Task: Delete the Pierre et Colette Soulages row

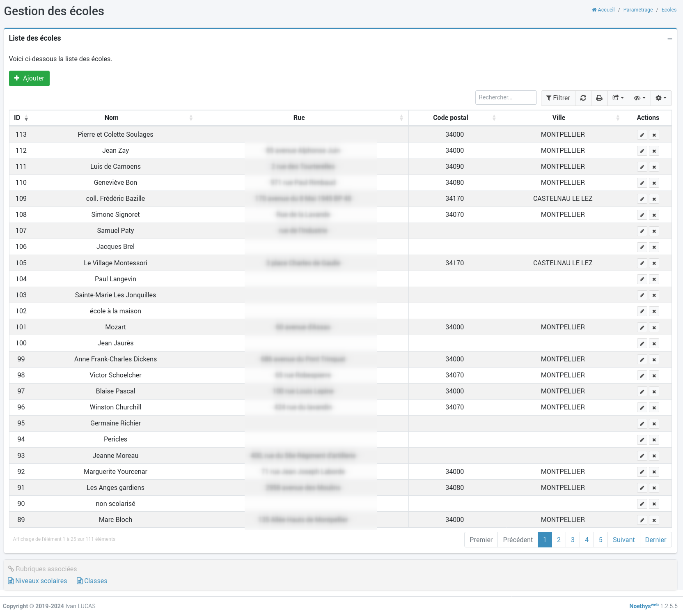Action: point(654,135)
